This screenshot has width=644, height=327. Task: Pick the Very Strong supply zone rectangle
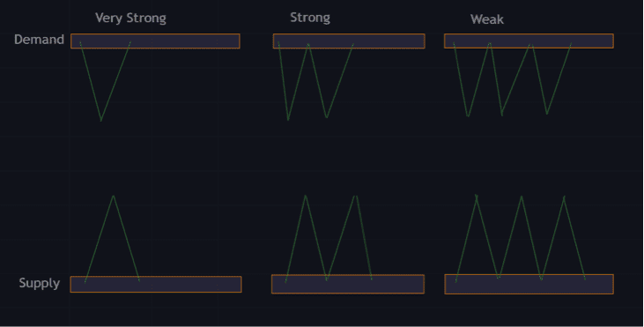point(156,285)
